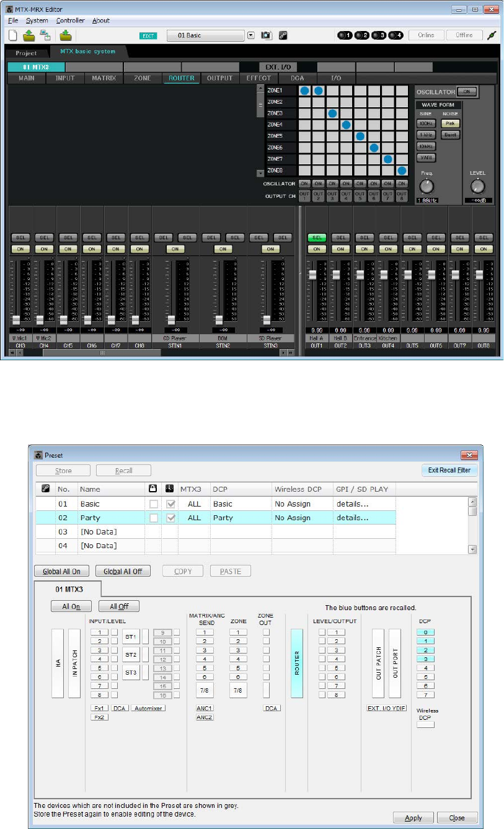The width and height of the screenshot is (504, 829).
Task: Select the 1kHz sine waveform
Action: [x=426, y=135]
